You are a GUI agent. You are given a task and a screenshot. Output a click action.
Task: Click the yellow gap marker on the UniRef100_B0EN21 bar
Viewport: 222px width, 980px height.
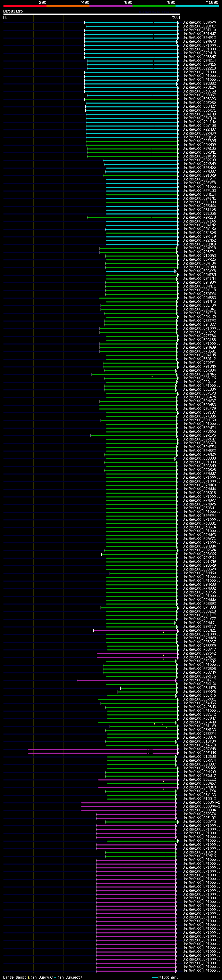coord(163,632)
